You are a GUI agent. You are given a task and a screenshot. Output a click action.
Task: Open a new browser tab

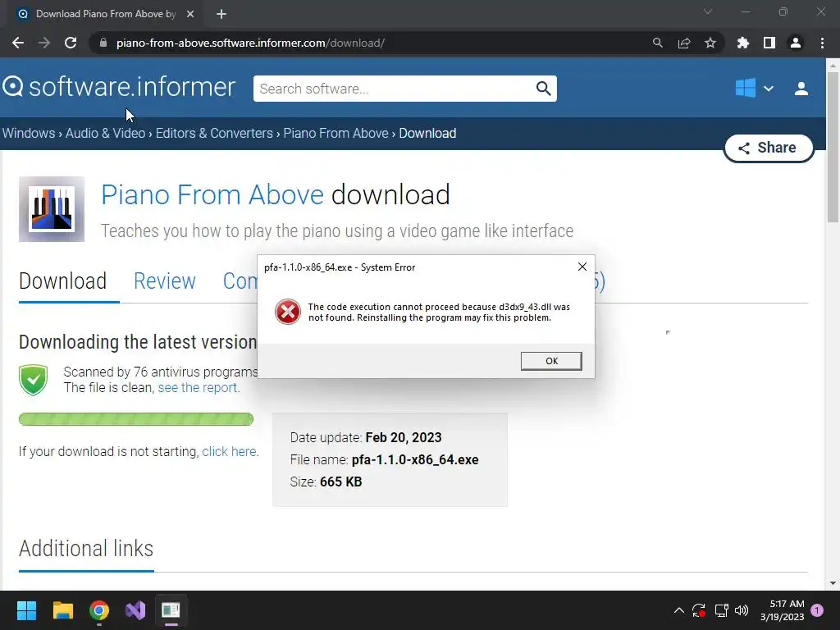point(221,14)
